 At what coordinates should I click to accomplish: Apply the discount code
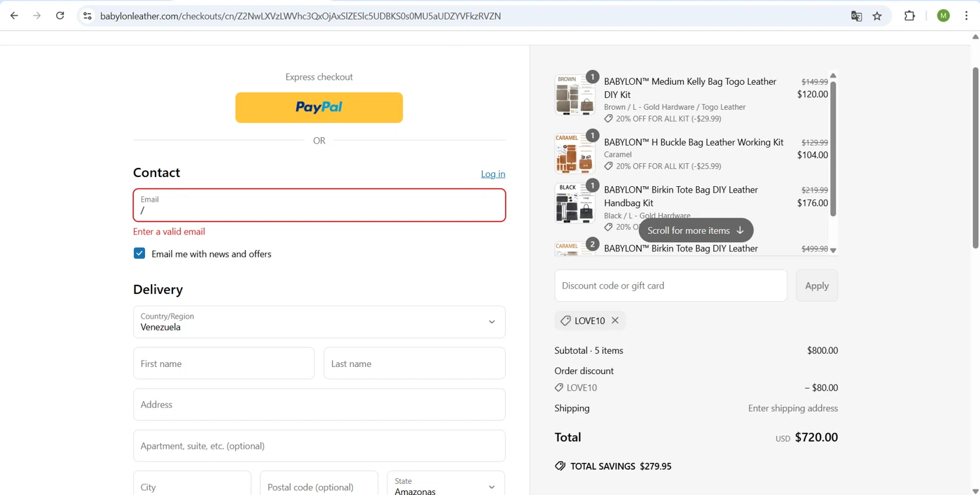[x=817, y=285]
